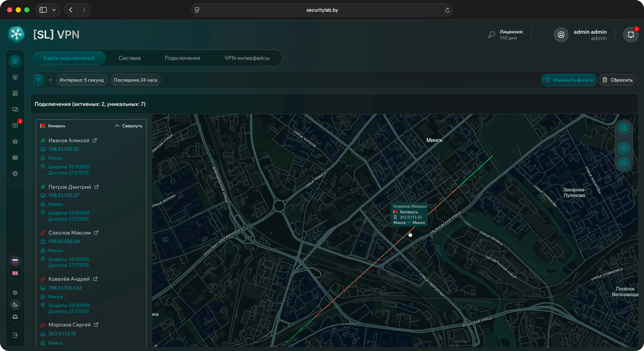Zoom in on the map

tap(624, 149)
